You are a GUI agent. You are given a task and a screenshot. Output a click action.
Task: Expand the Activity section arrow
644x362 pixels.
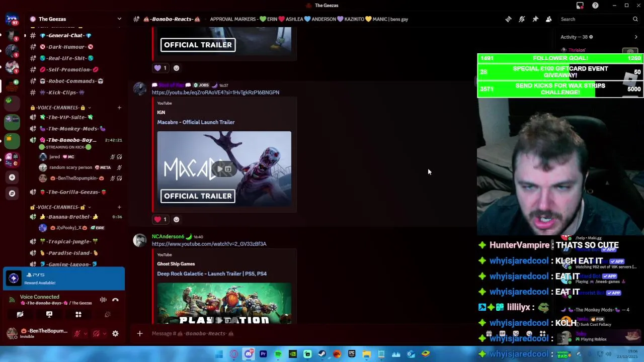pyautogui.click(x=636, y=37)
